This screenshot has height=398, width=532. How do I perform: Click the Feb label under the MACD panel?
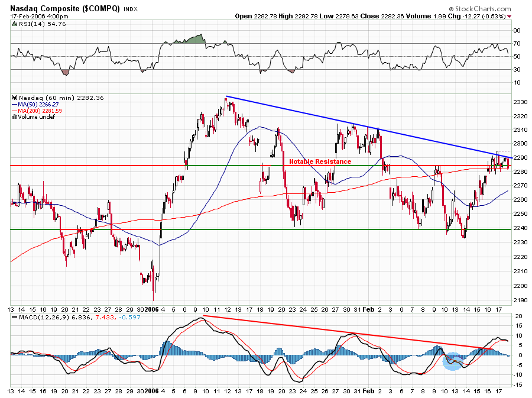coord(368,391)
